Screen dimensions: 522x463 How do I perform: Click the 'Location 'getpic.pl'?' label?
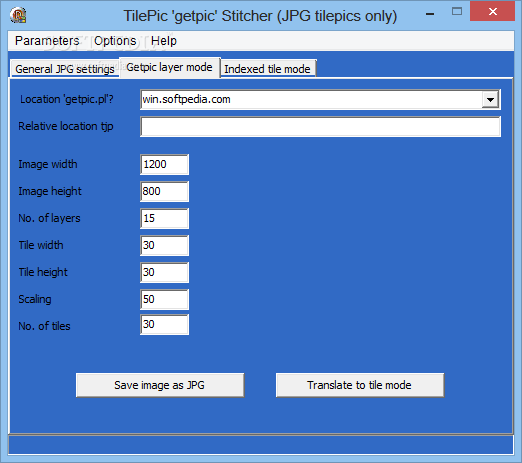(x=67, y=99)
